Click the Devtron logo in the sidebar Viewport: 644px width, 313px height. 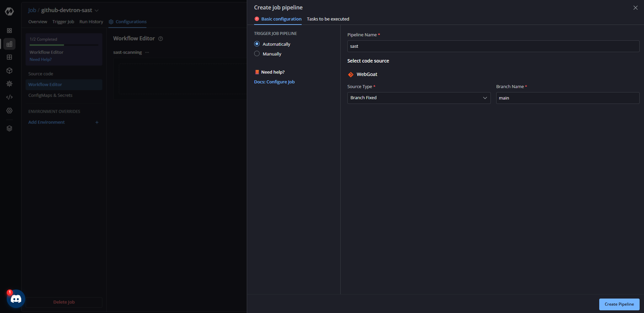tap(9, 11)
